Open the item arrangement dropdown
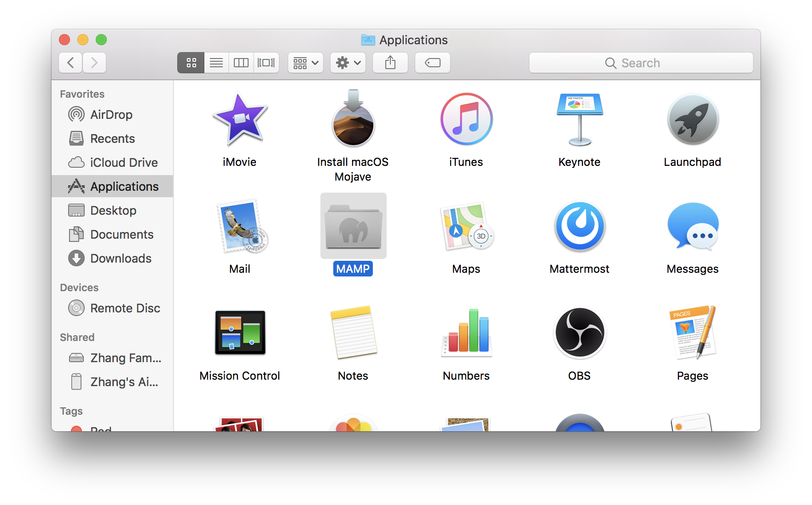Image resolution: width=812 pixels, height=505 pixels. tap(306, 63)
